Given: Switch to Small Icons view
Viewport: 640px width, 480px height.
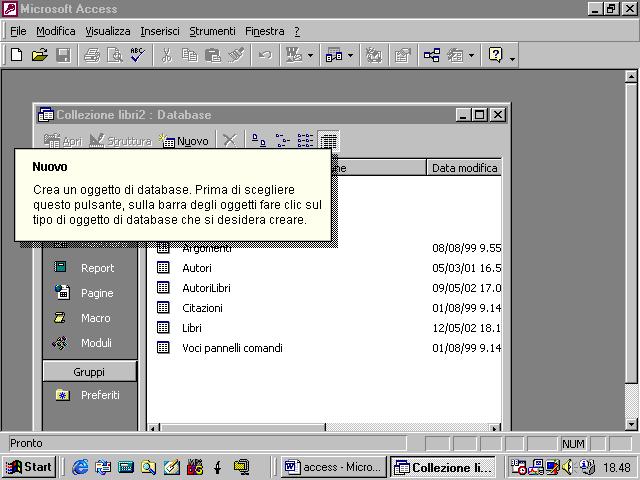Looking at the screenshot, I should coord(282,141).
